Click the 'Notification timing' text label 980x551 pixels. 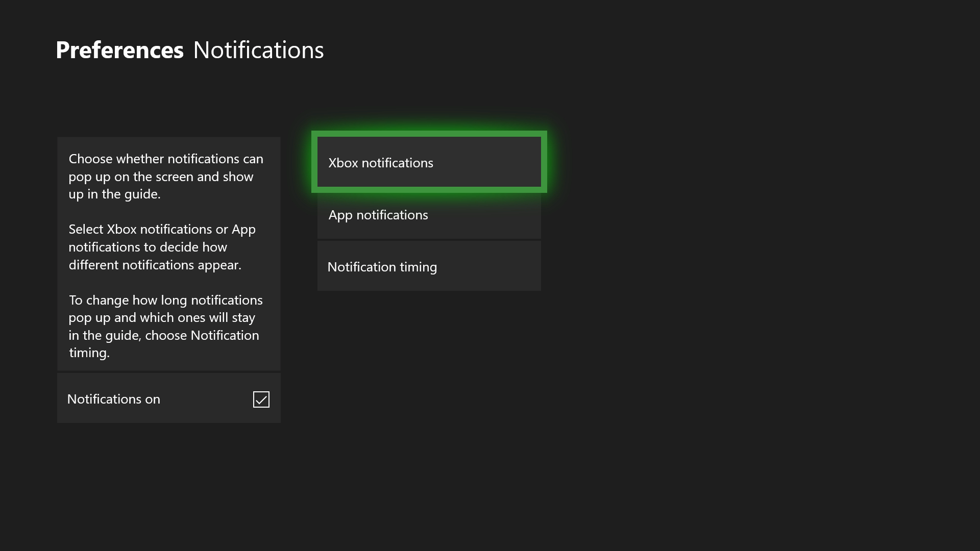pos(382,267)
